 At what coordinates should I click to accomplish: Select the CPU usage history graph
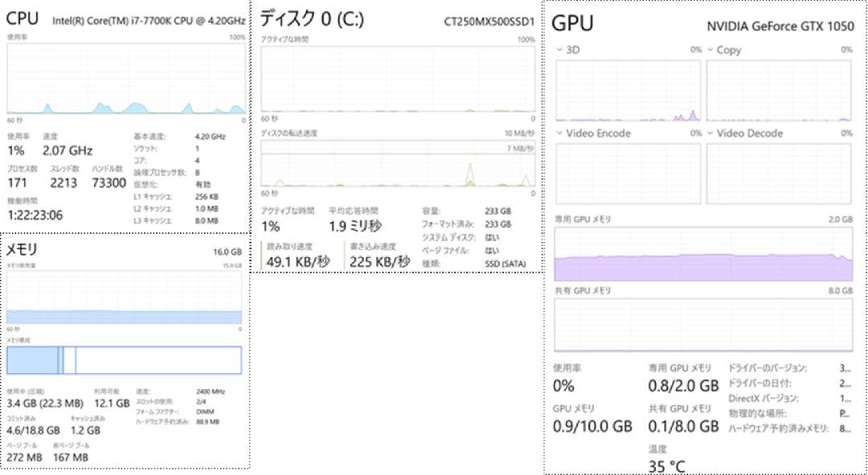pos(125,80)
